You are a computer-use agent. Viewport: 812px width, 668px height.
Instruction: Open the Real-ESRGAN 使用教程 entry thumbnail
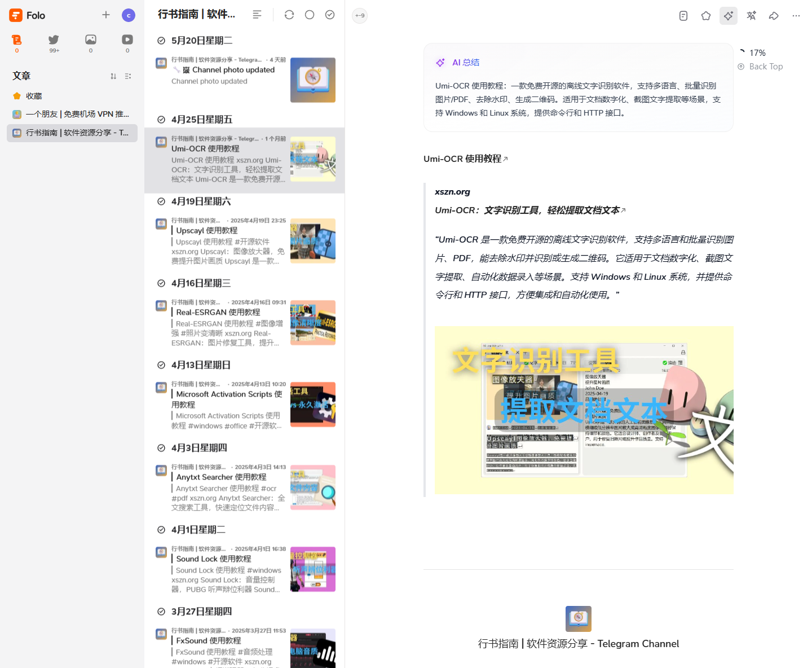click(313, 323)
